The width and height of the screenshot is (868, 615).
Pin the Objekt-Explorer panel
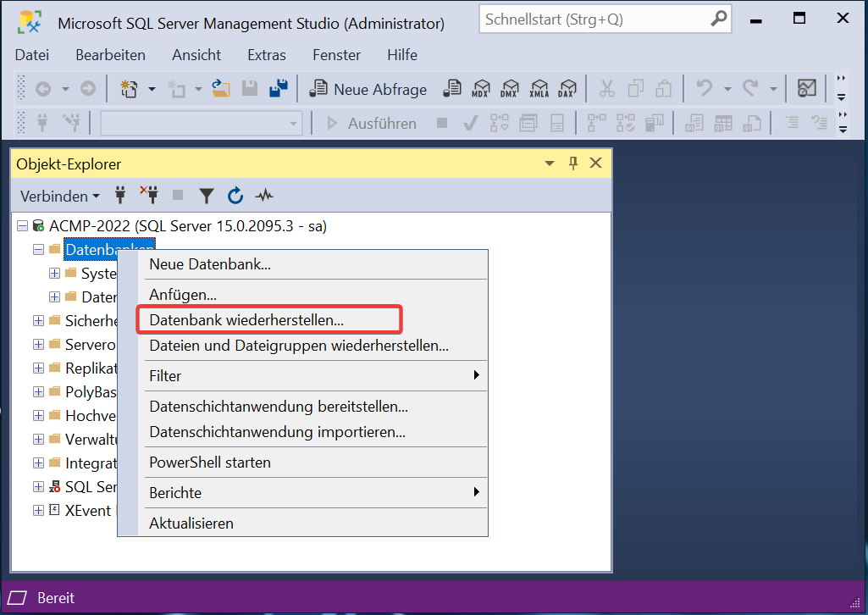573,163
